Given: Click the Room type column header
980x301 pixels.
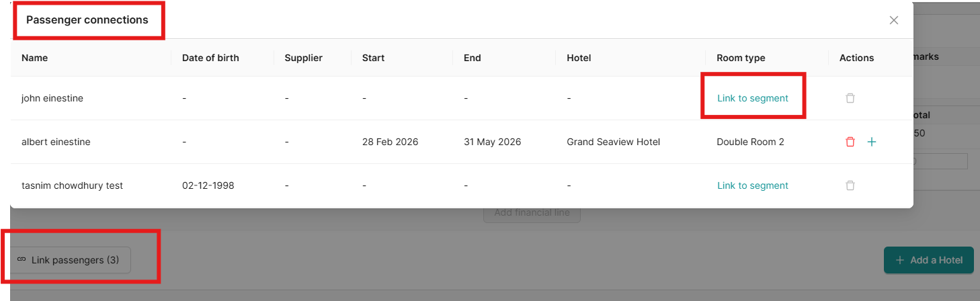Looking at the screenshot, I should click(741, 58).
